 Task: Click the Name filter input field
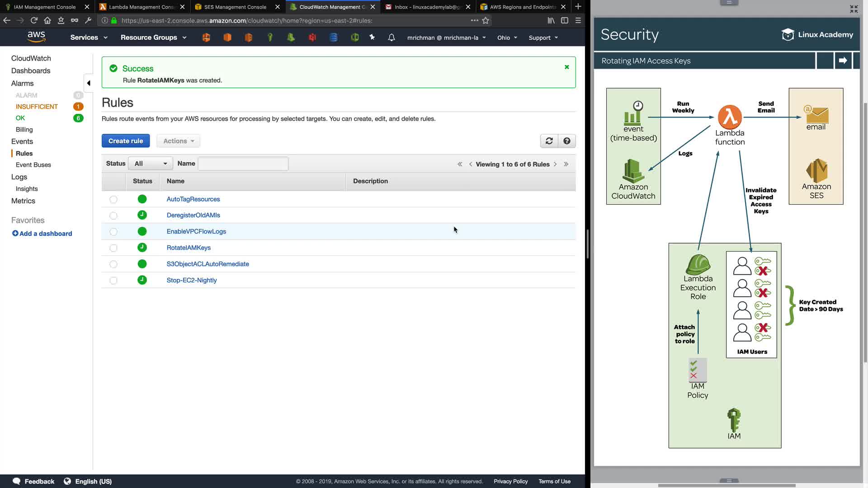243,164
